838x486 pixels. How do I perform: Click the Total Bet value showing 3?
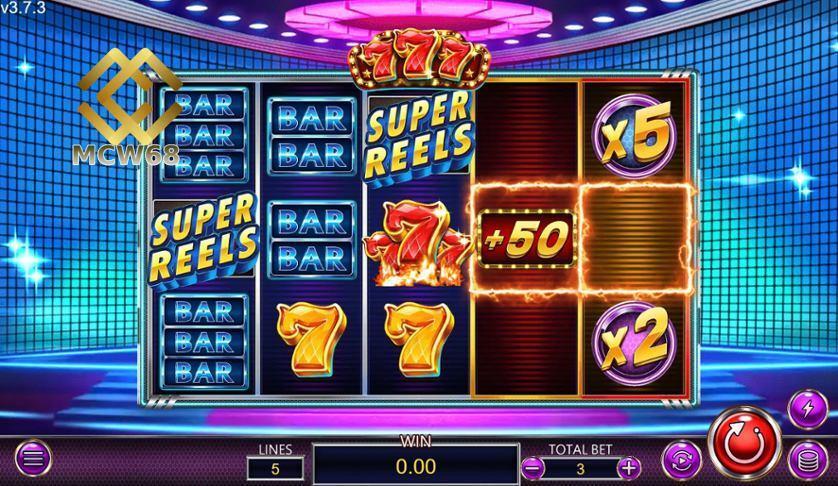click(x=580, y=469)
